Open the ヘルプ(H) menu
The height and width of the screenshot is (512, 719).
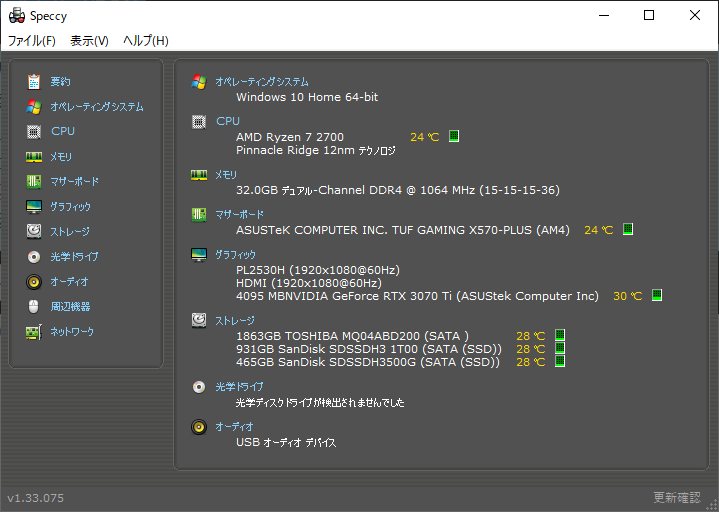coord(145,41)
